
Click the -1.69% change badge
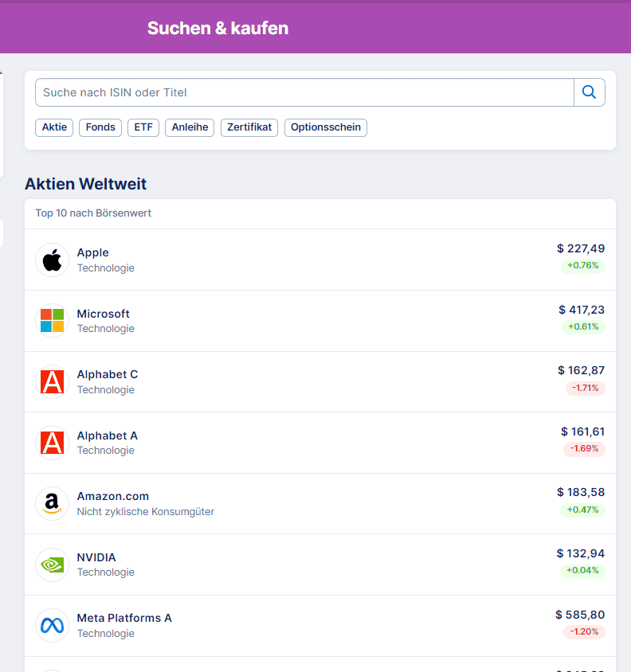click(x=584, y=449)
